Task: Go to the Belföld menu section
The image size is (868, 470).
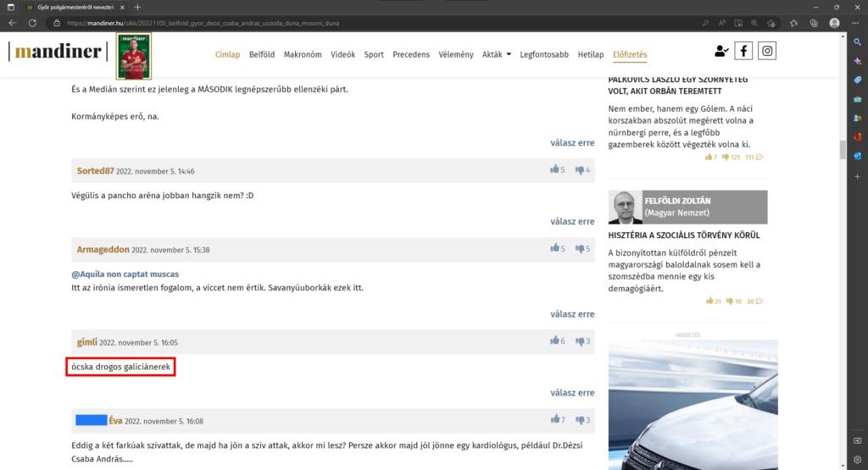Action: point(262,54)
